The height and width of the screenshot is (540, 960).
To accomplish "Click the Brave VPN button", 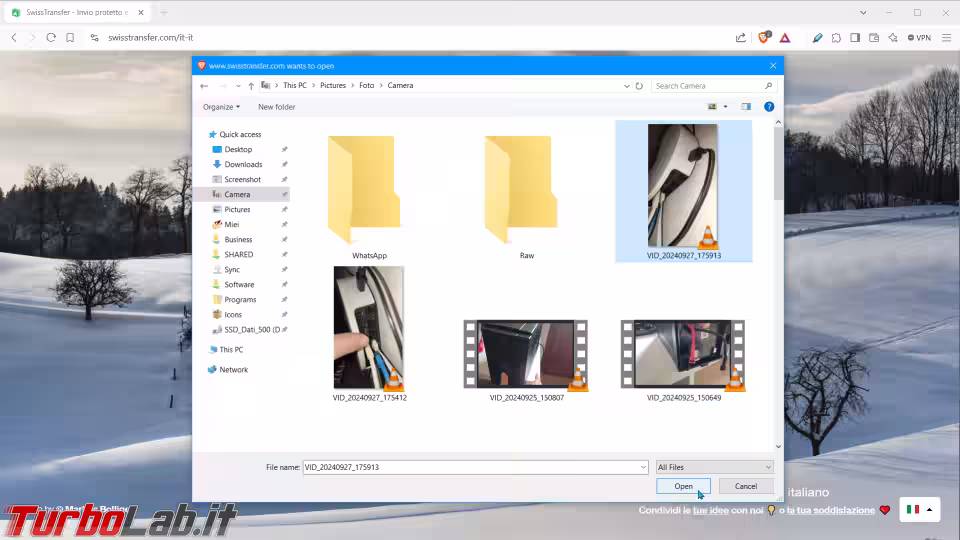I will [919, 38].
